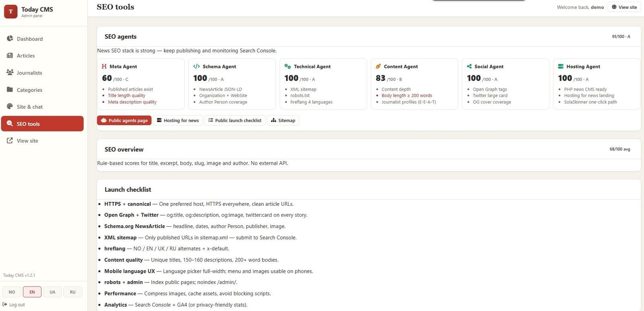Click the 'Analytics' checklist entry
Image resolution: width=644 pixels, height=311 pixels.
[176, 305]
